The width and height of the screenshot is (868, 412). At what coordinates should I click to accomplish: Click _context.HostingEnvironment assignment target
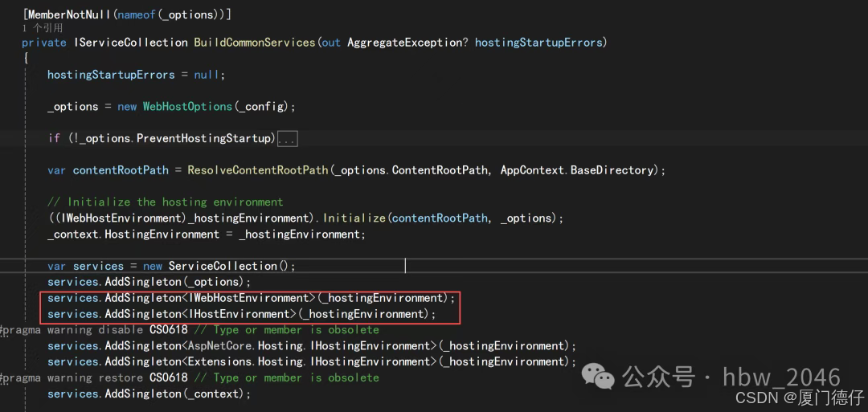[133, 235]
